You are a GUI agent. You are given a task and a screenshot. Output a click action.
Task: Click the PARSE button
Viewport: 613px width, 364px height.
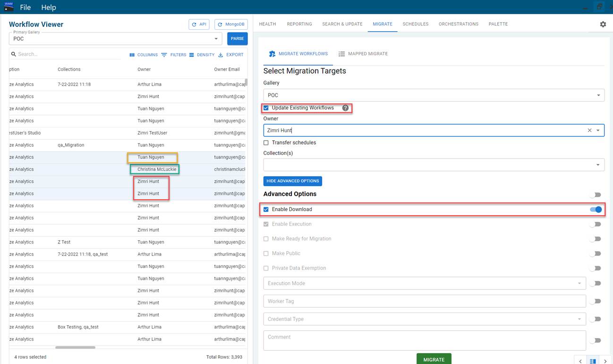[x=238, y=39]
